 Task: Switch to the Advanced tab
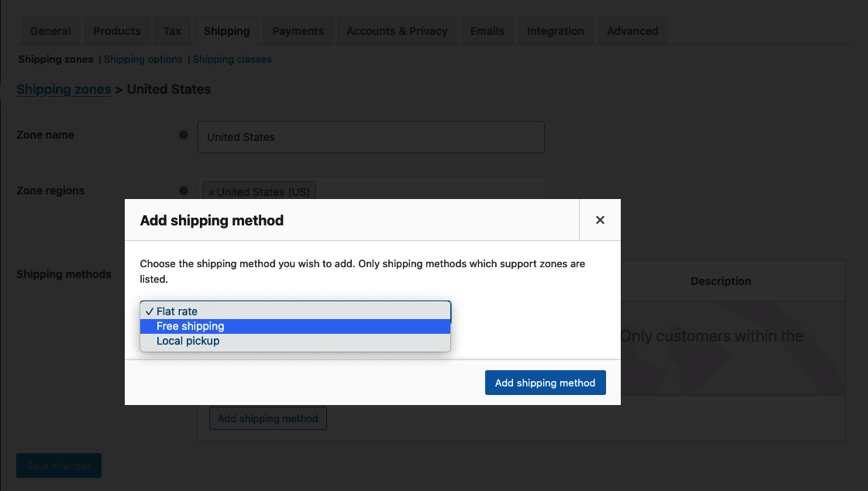[632, 30]
